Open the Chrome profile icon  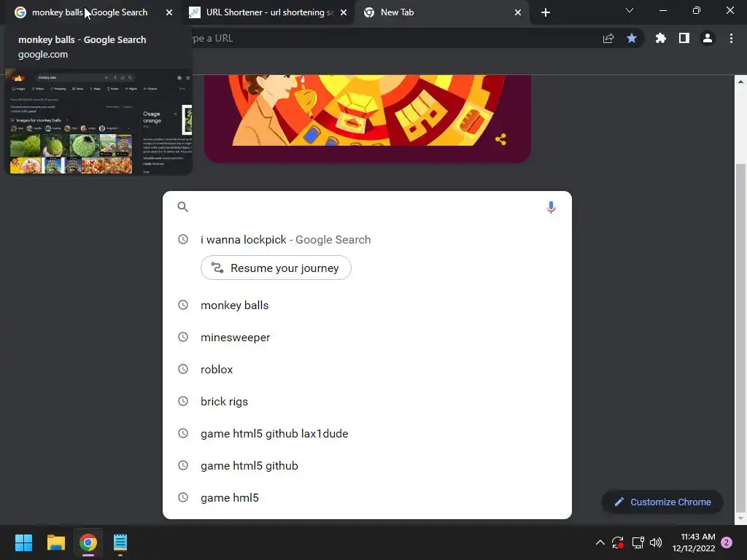click(x=708, y=38)
